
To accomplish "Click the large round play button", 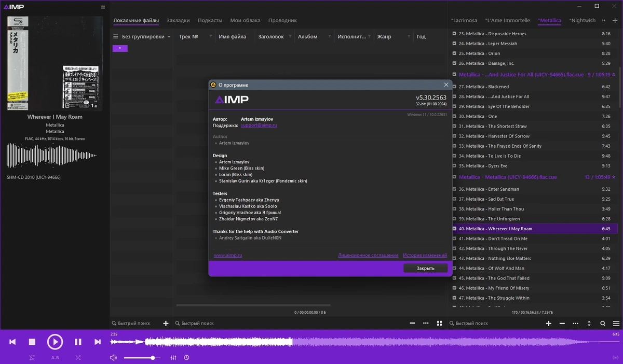I will pos(55,342).
